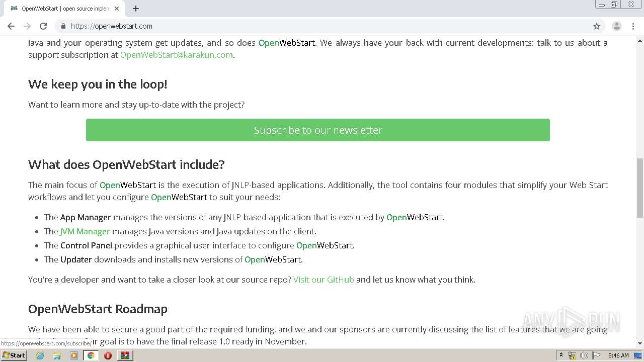
Task: Launch Internet Explorer from the taskbar
Action: (x=40, y=355)
